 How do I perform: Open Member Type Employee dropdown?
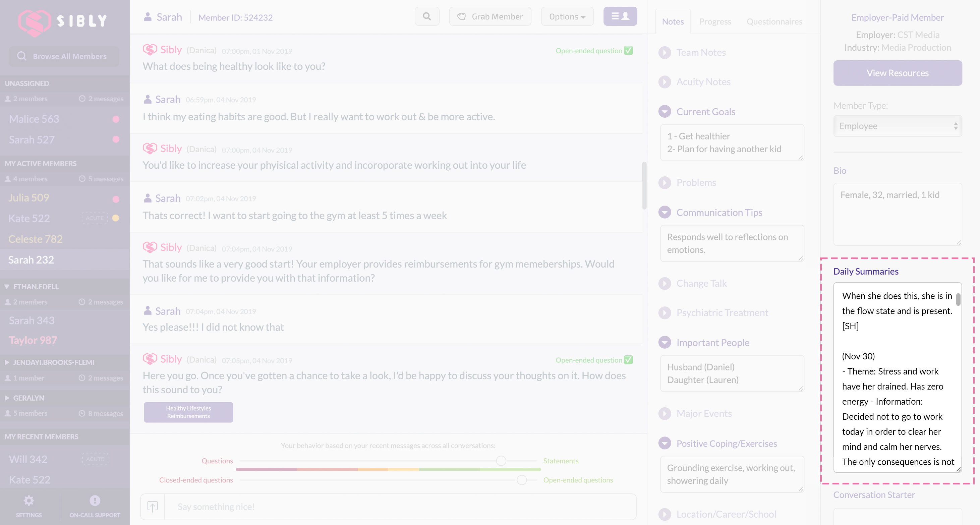tap(898, 126)
